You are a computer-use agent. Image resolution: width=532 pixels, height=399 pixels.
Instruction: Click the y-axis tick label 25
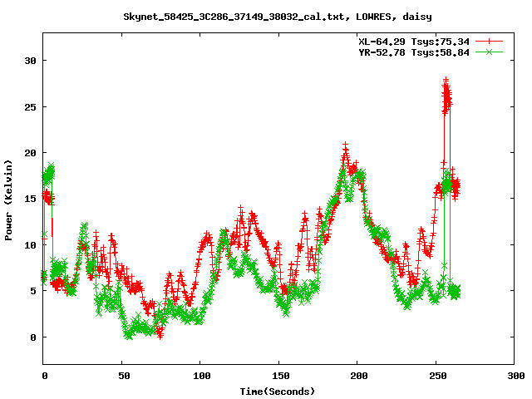pyautogui.click(x=30, y=107)
